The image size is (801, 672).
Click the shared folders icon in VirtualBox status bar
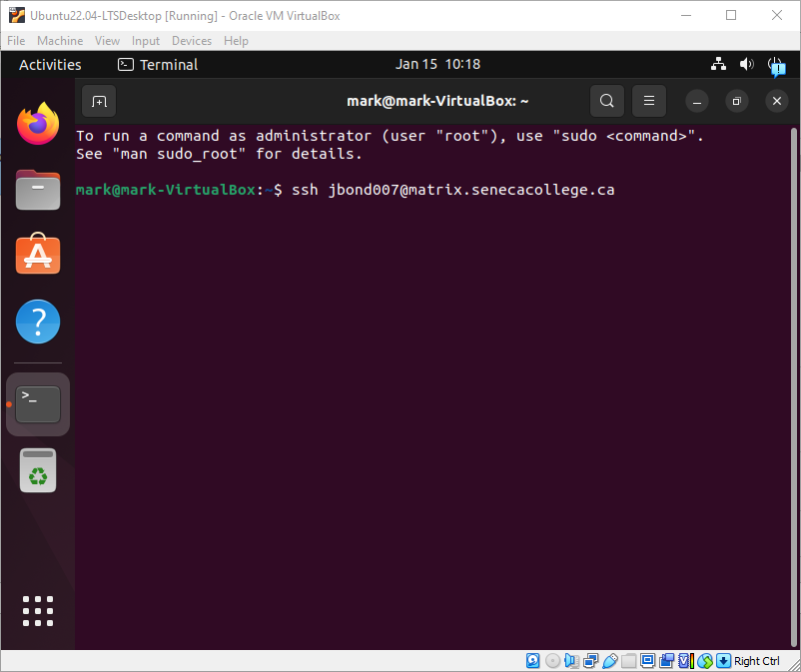click(627, 660)
